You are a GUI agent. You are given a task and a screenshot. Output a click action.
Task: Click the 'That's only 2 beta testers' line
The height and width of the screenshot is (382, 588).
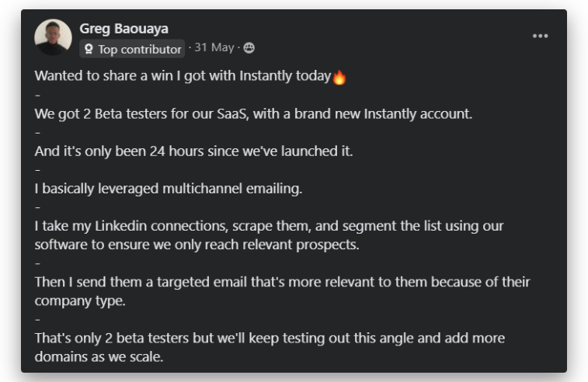click(270, 338)
